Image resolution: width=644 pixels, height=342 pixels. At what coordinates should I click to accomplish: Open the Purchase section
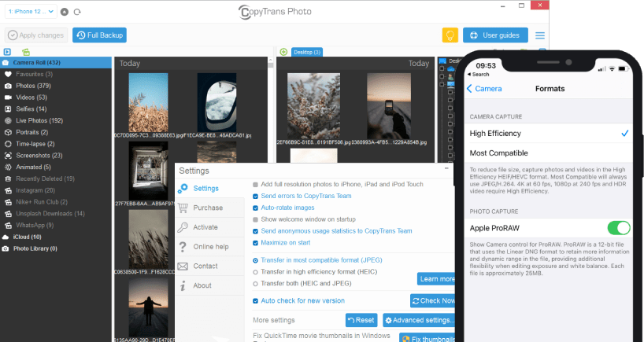pyautogui.click(x=210, y=208)
